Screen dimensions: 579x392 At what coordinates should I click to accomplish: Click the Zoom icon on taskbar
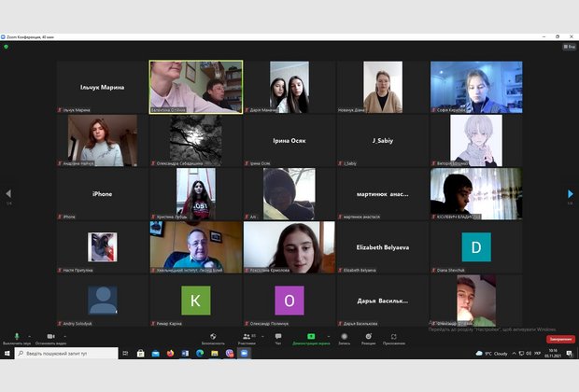[x=244, y=353]
